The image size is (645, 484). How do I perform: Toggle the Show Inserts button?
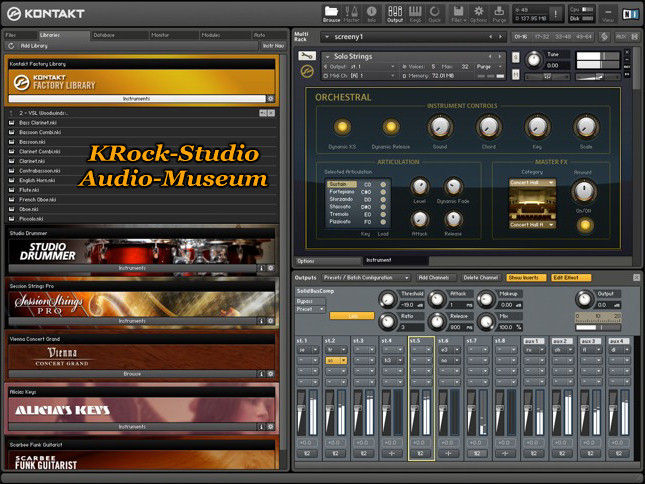(x=526, y=278)
